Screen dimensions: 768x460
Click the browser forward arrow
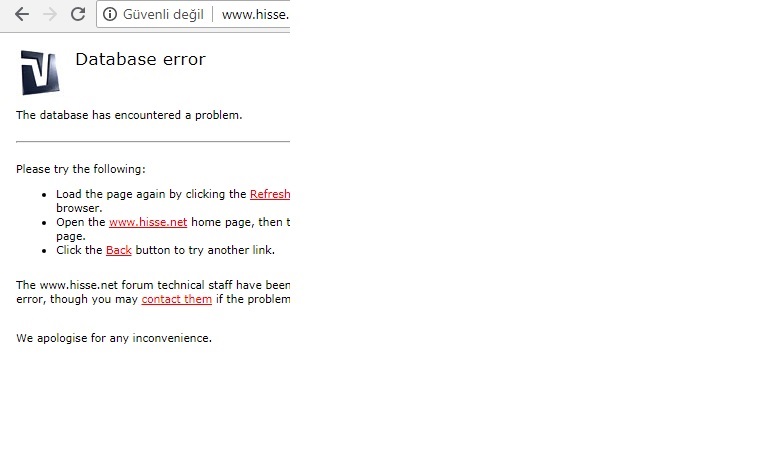pos(50,15)
